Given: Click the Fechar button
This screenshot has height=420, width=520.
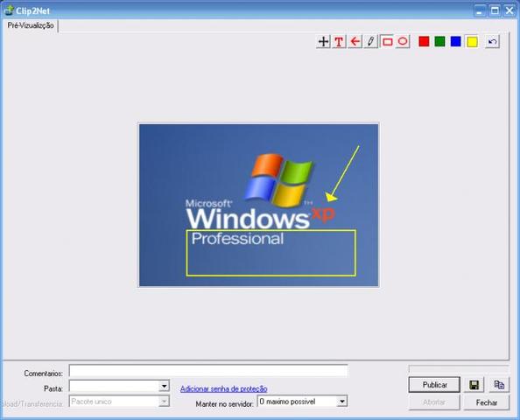Looking at the screenshot, I should [x=487, y=402].
